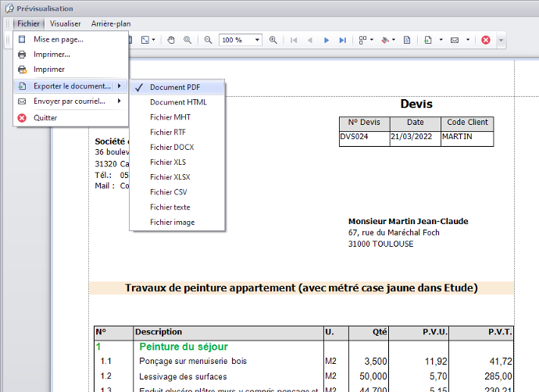Go to last page arrow
This screenshot has height=392, width=539.
point(342,40)
